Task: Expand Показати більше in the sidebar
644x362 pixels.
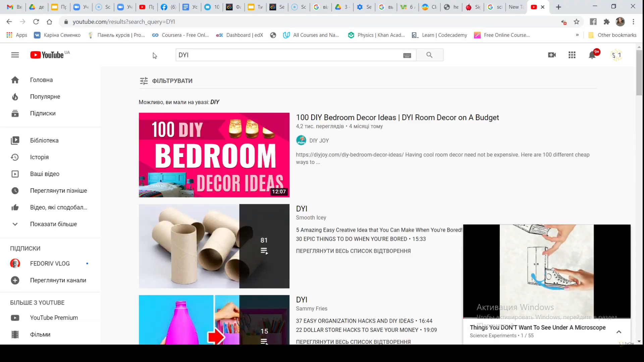Action: point(53,224)
